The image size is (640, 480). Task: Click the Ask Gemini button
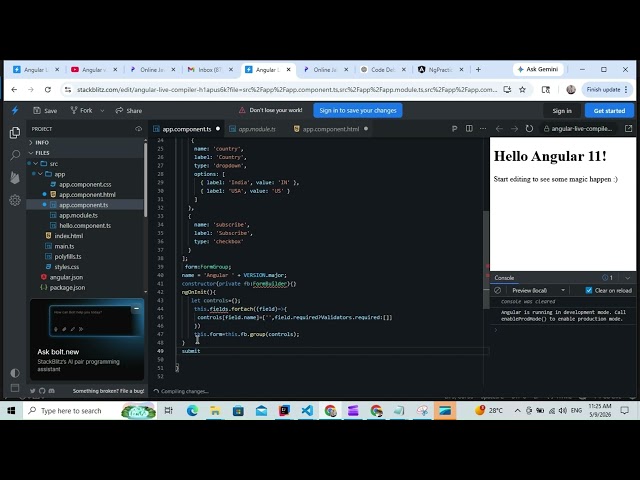538,69
